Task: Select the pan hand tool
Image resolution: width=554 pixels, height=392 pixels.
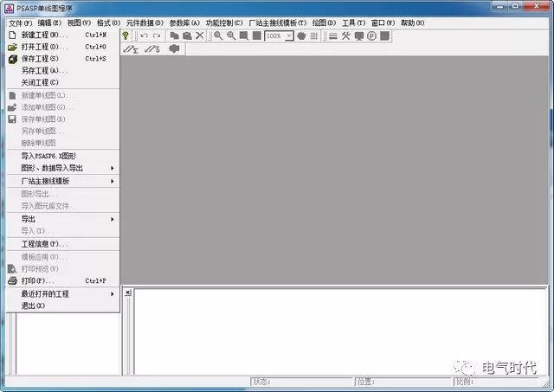Action: [x=301, y=35]
